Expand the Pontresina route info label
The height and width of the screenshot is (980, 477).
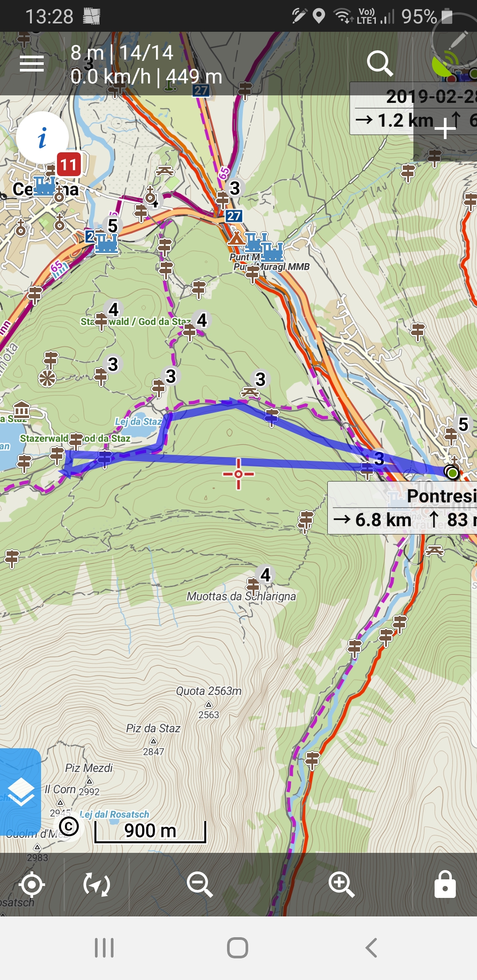tap(402, 508)
